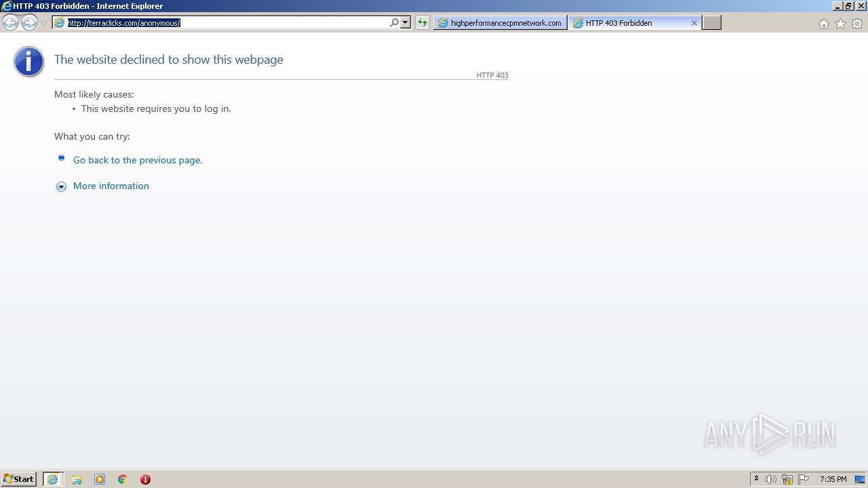Viewport: 868px width, 488px height.
Task: Open the Windows Start menu
Action: (18, 479)
